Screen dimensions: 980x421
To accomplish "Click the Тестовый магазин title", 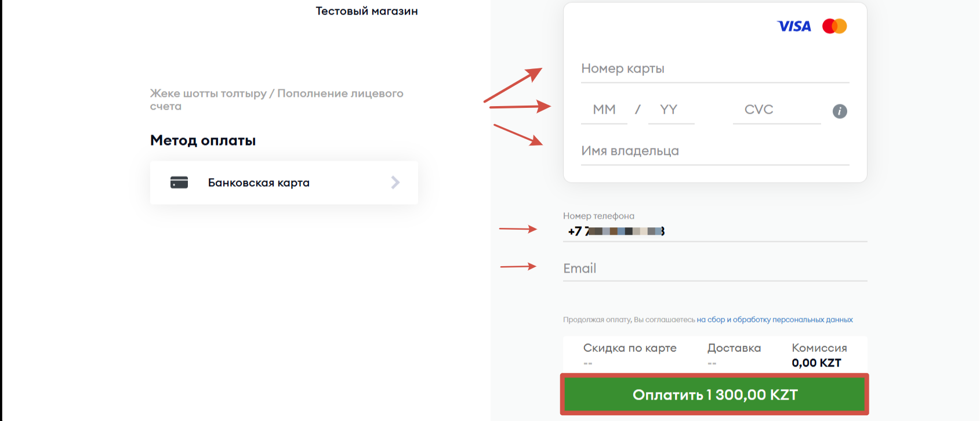I will click(366, 11).
